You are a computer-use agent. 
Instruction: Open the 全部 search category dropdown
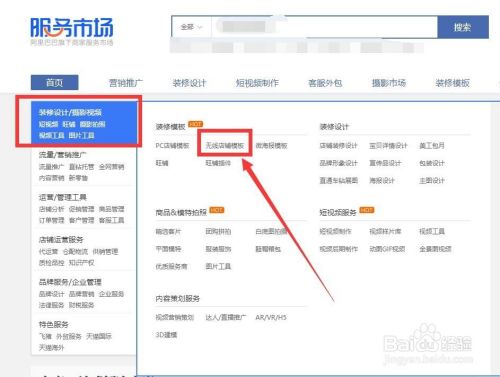(x=191, y=27)
